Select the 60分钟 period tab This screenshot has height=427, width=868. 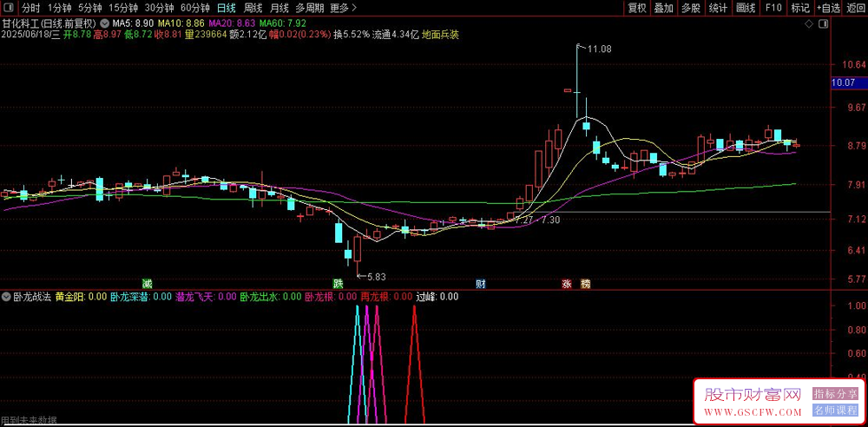(194, 8)
